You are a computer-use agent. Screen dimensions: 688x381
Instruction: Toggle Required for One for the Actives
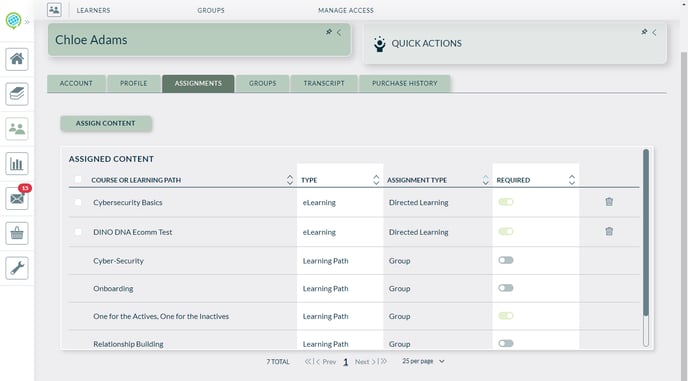click(x=506, y=316)
